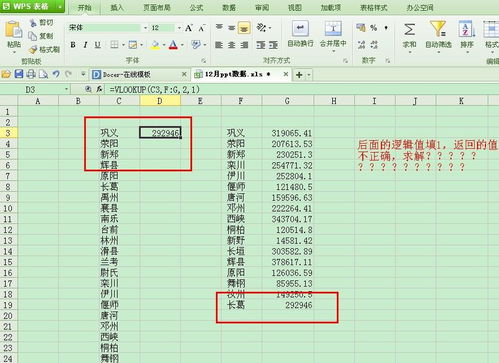499x363 pixels.
Task: Click the formula bar with VLOOKUP formula
Action: [302, 89]
